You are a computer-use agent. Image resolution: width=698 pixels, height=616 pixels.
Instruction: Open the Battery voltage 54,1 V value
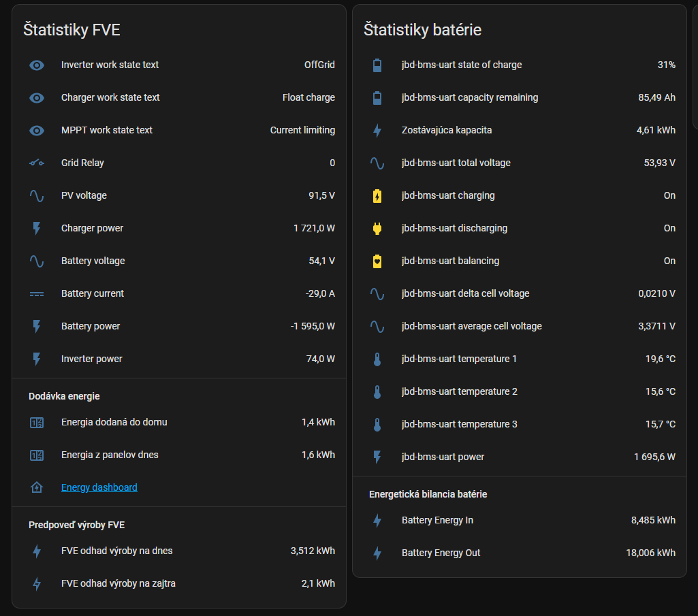coord(321,261)
